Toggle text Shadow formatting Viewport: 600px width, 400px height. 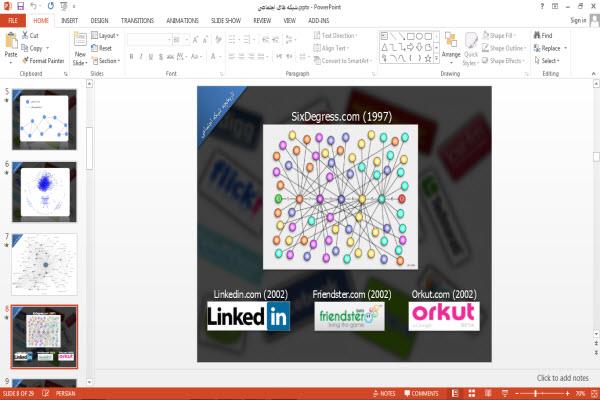pyautogui.click(x=161, y=57)
